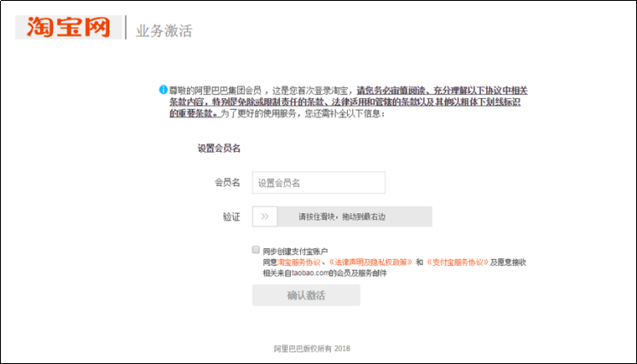The width and height of the screenshot is (637, 364).
Task: Tick the 同步创建支付宝账户 checkbox
Action: pyautogui.click(x=256, y=251)
